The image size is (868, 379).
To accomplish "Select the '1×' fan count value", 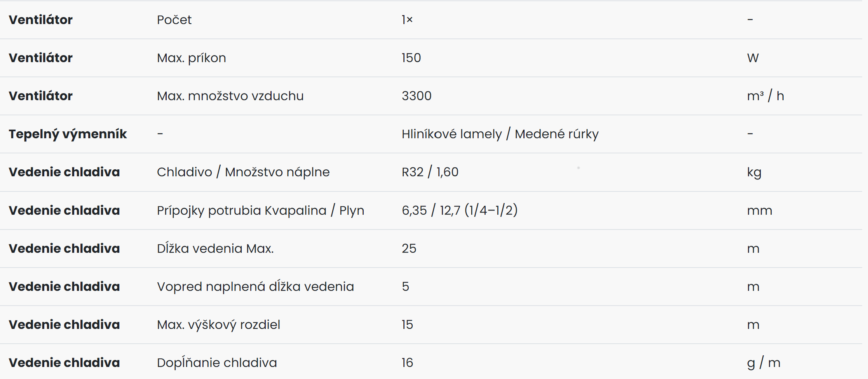I will tap(407, 20).
